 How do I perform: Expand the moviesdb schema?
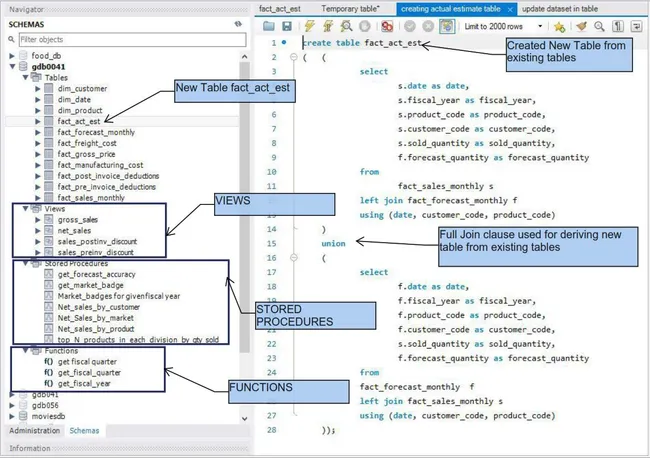12,416
